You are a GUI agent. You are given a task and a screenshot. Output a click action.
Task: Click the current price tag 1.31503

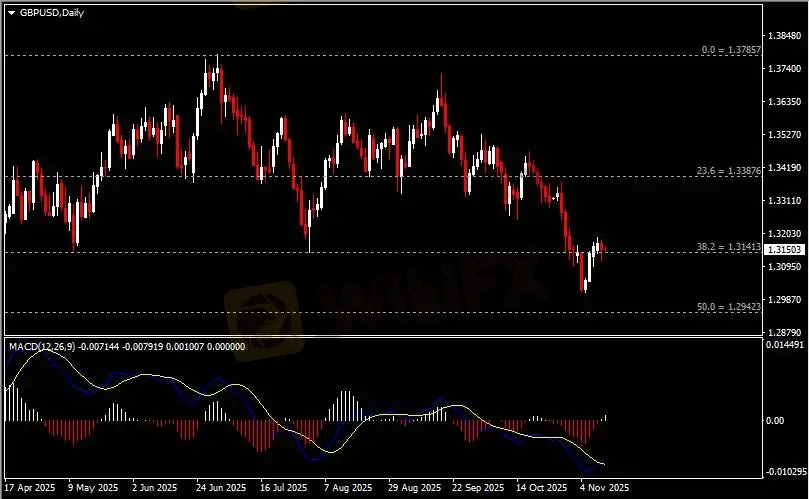[x=784, y=250]
